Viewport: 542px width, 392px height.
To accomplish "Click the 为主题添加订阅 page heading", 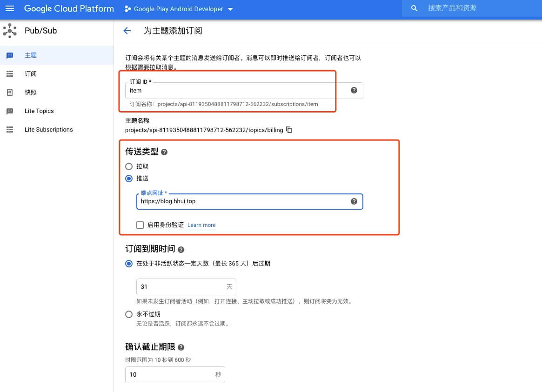I will (x=173, y=31).
